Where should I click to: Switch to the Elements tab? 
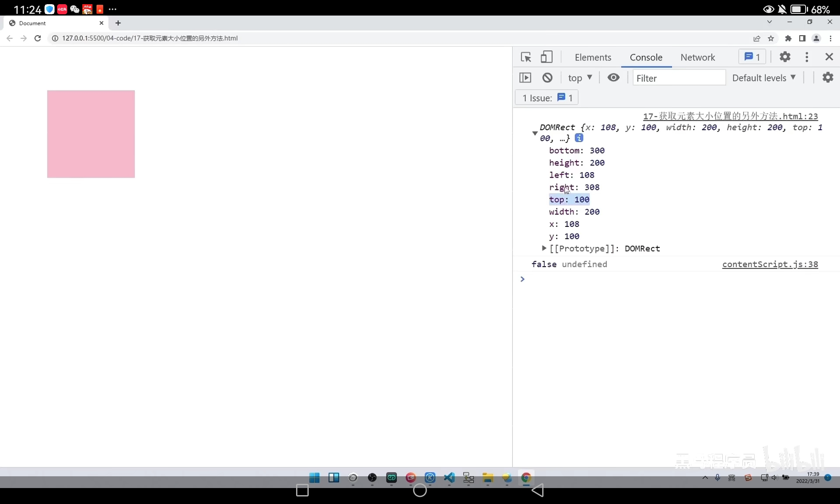593,57
